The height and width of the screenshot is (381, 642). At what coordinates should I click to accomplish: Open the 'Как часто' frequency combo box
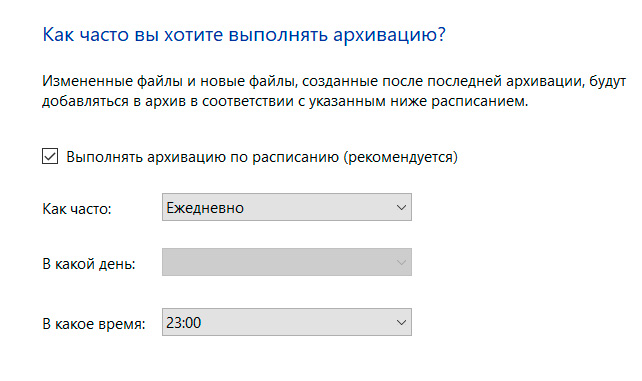[x=287, y=207]
